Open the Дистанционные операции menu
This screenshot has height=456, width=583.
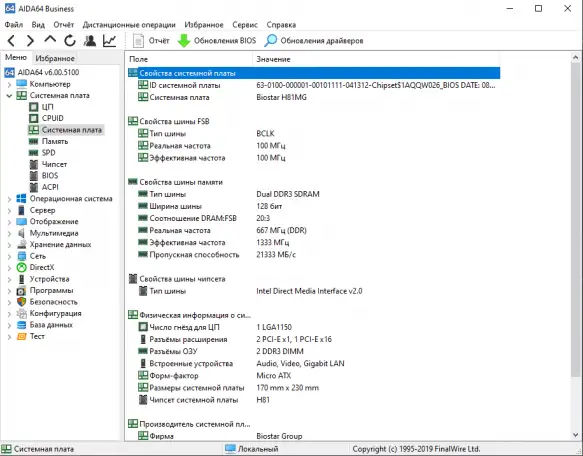(129, 25)
